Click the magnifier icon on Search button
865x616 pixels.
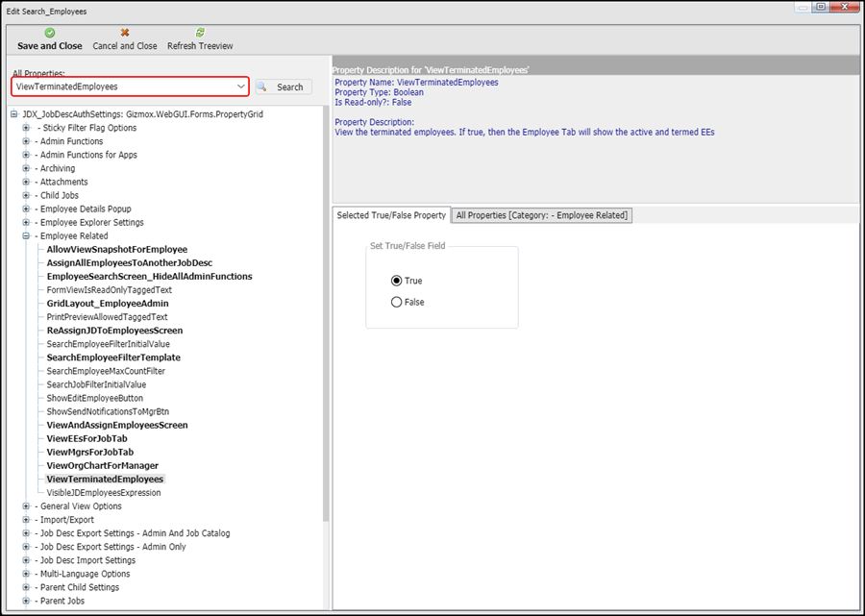262,87
